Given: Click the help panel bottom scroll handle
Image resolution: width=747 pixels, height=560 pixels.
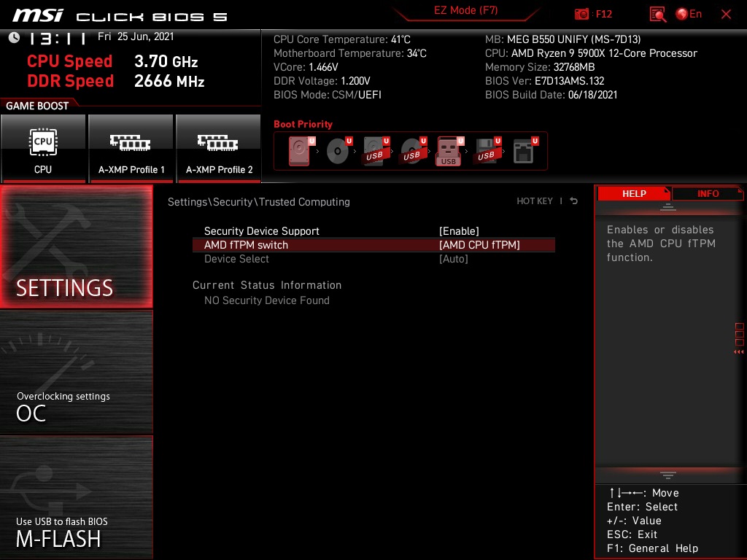Looking at the screenshot, I should pos(668,475).
